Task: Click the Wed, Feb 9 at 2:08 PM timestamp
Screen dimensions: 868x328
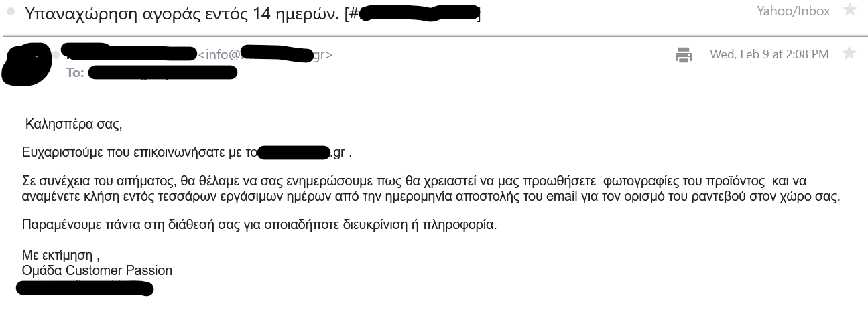Action: pyautogui.click(x=769, y=54)
